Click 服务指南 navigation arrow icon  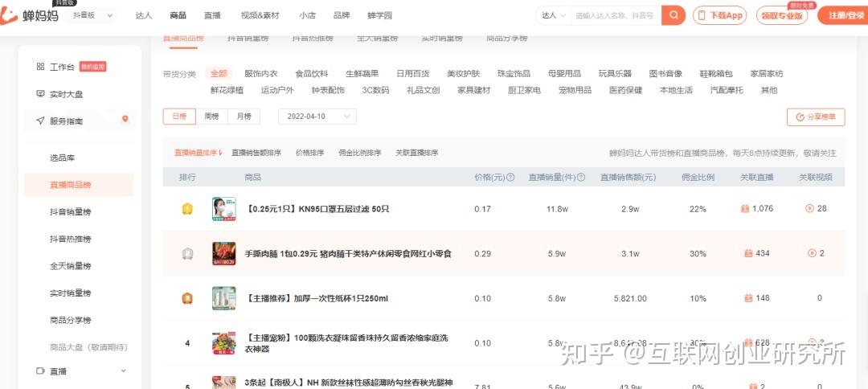tap(40, 120)
